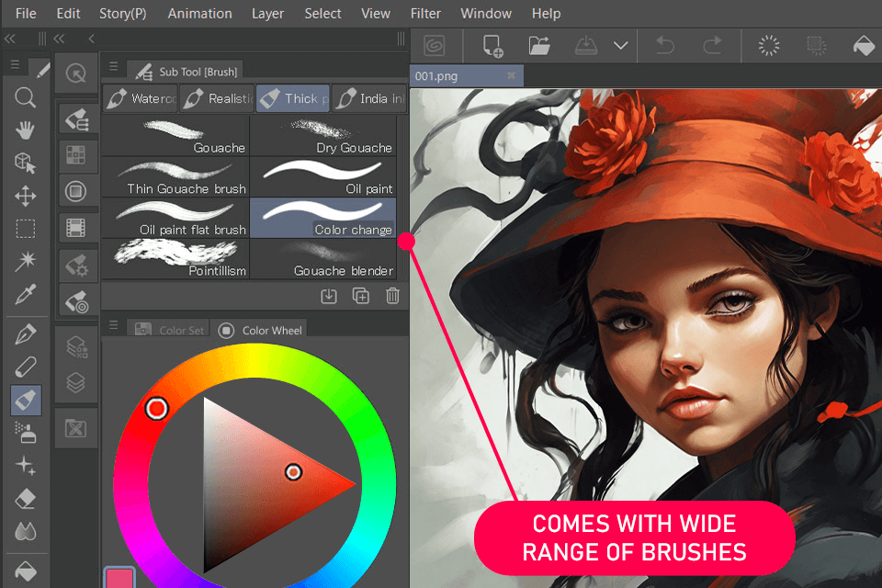Image resolution: width=882 pixels, height=588 pixels.
Task: Import sub tool material icon
Action: click(329, 296)
